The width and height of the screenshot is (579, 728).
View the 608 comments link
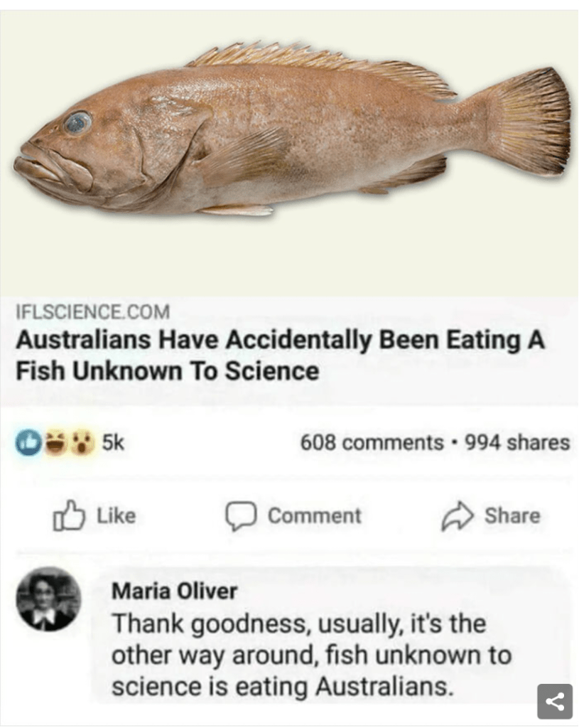372,442
